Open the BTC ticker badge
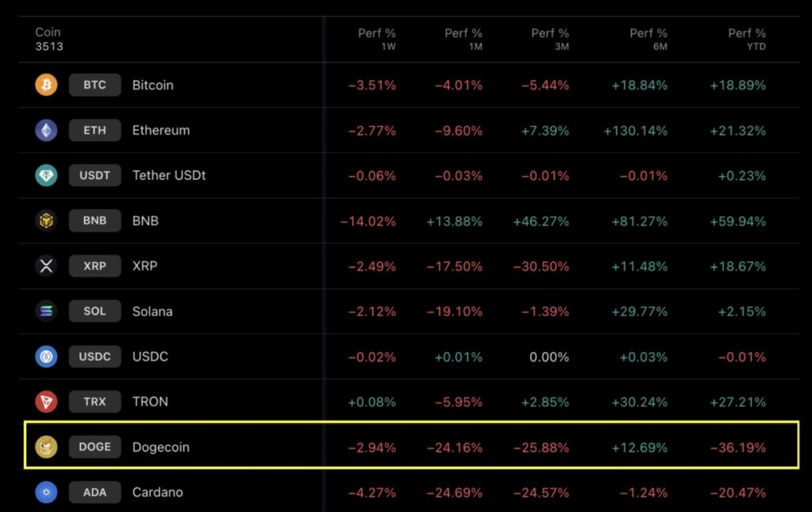Image resolution: width=812 pixels, height=512 pixels. pyautogui.click(x=94, y=85)
